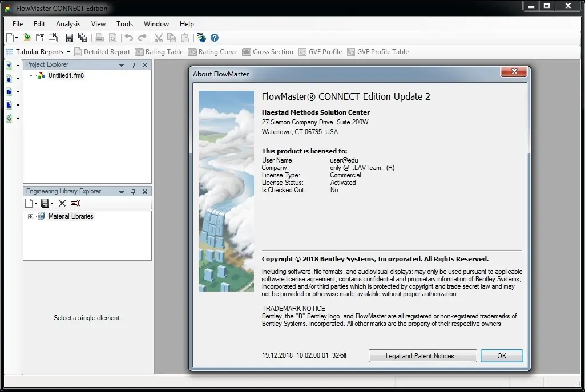Open an existing project using the green arrow folder icon
The image size is (585, 392).
point(27,38)
